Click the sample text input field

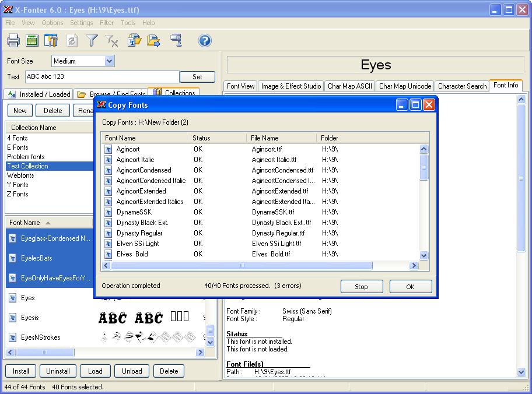coord(102,76)
